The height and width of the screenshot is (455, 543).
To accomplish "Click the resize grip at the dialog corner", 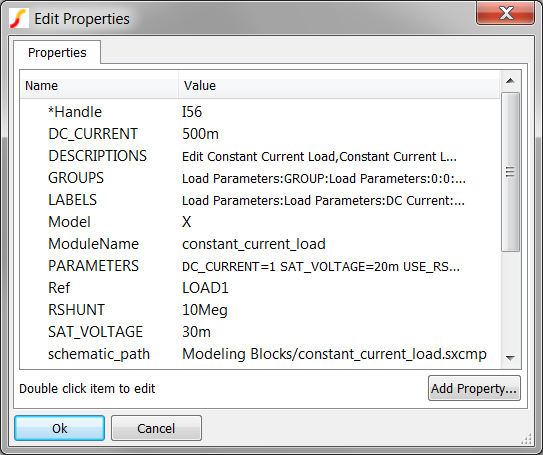I will click(x=526, y=439).
